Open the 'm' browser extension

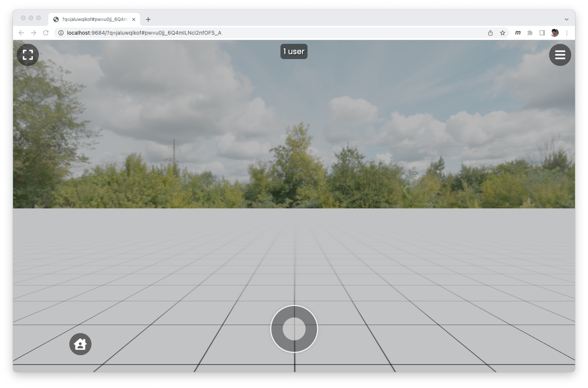(518, 33)
